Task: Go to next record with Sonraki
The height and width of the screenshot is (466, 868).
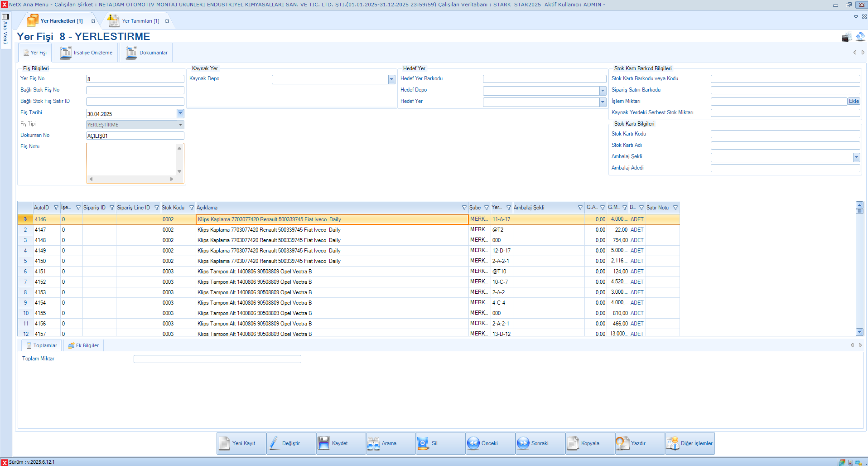Action: [523, 443]
